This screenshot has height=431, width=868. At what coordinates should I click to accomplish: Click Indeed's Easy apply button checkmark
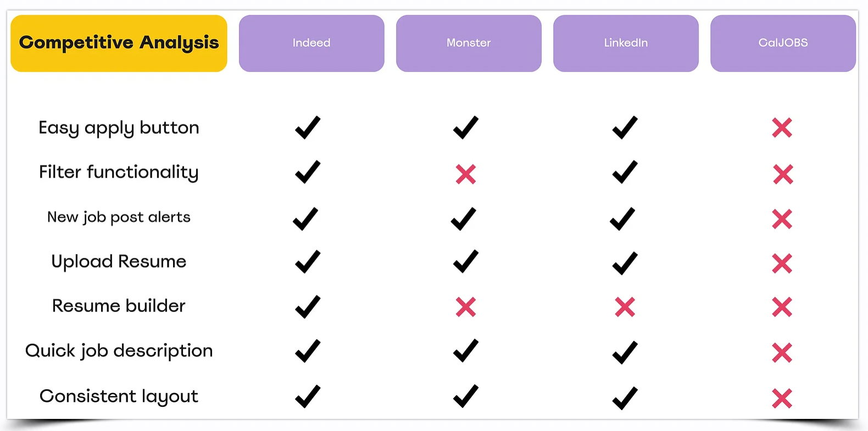point(308,128)
